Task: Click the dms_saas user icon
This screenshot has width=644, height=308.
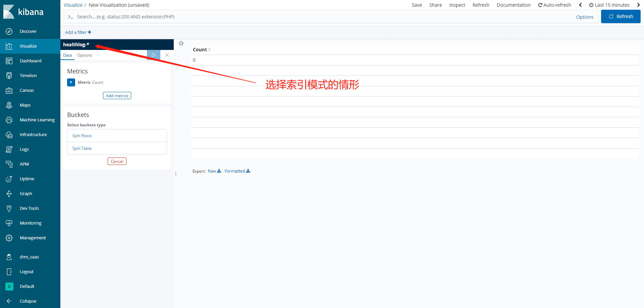Action: click(x=9, y=257)
